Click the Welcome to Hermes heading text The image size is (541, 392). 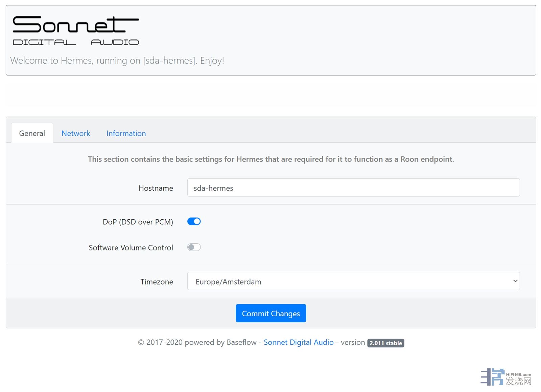pyautogui.click(x=117, y=60)
